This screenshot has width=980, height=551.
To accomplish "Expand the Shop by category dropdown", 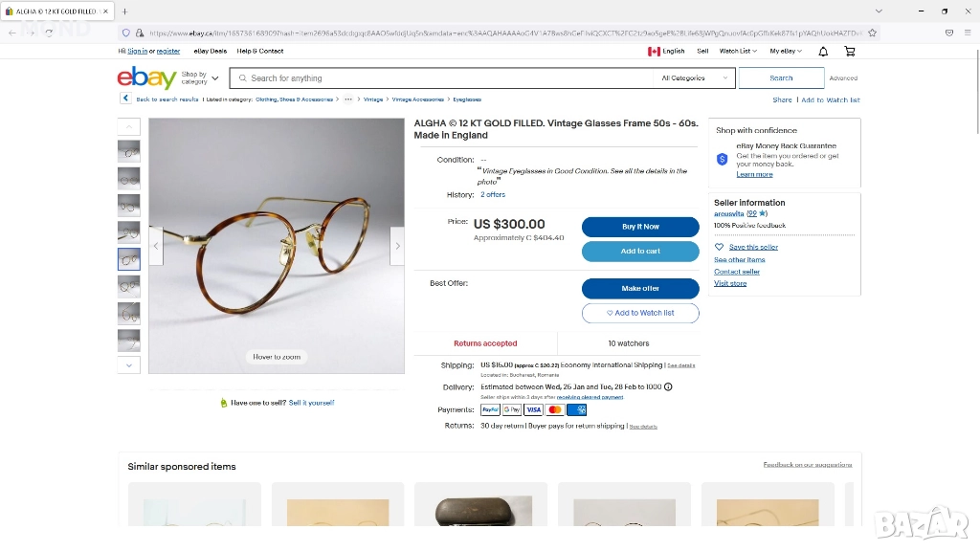I will pos(200,78).
